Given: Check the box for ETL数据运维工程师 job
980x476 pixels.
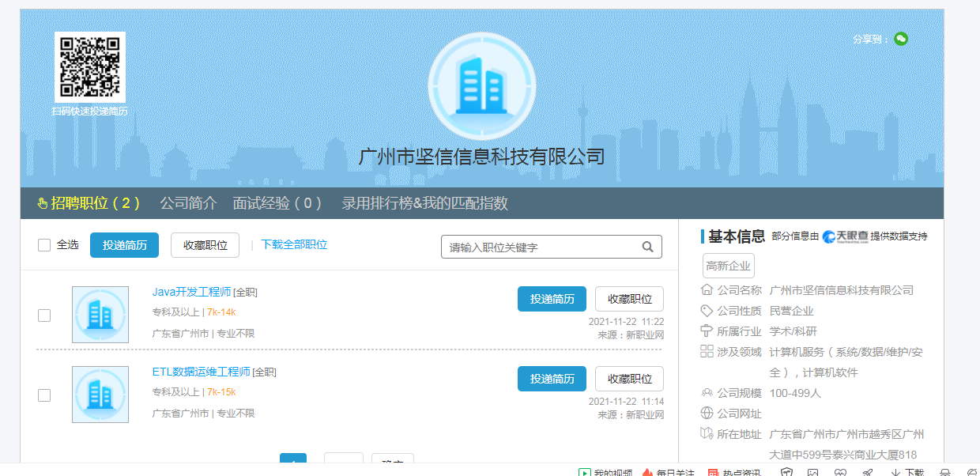Looking at the screenshot, I should point(44,395).
